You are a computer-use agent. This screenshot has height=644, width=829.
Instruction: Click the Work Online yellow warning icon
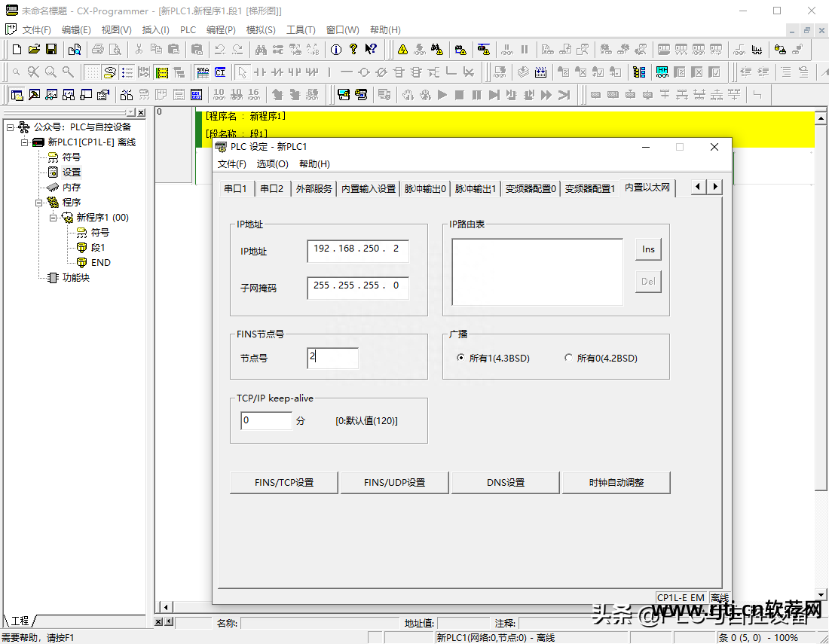pyautogui.click(x=403, y=50)
